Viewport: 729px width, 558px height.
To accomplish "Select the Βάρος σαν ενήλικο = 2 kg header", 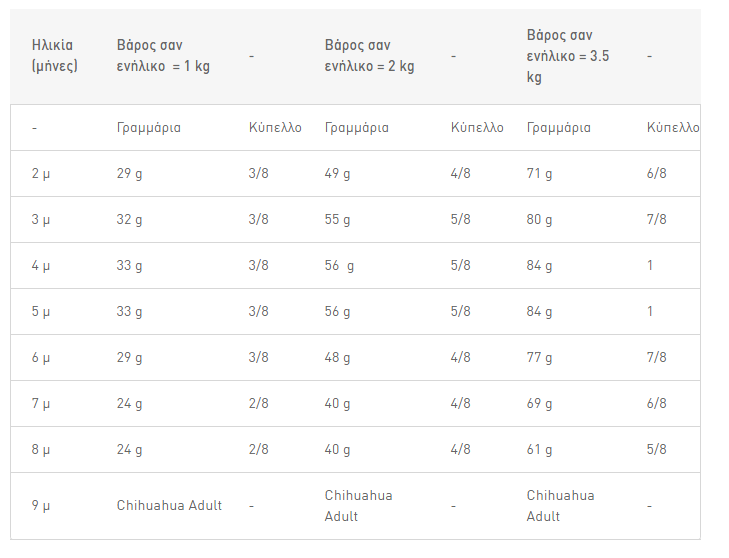I will [x=369, y=55].
